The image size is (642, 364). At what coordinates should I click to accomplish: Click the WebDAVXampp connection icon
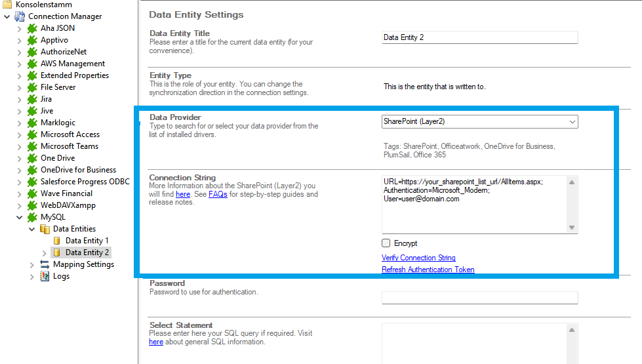[x=32, y=205]
